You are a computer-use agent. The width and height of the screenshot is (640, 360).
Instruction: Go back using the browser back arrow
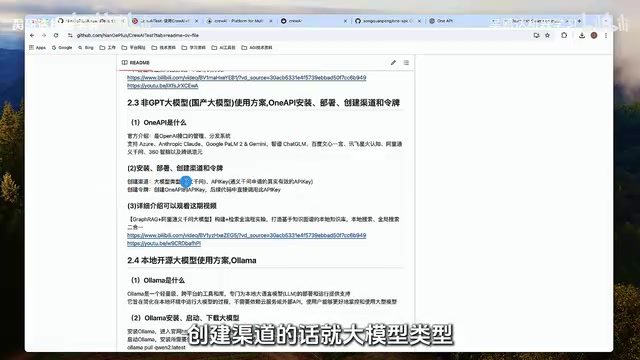tap(32, 36)
